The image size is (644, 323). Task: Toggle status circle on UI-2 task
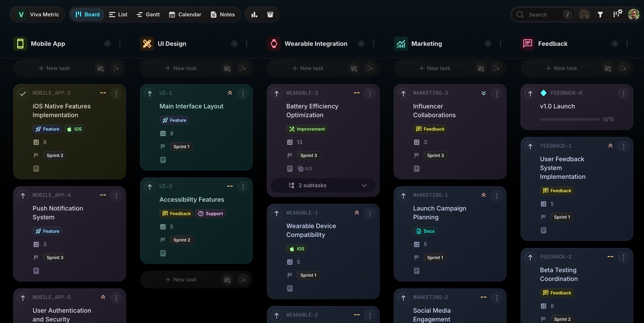[x=150, y=187]
